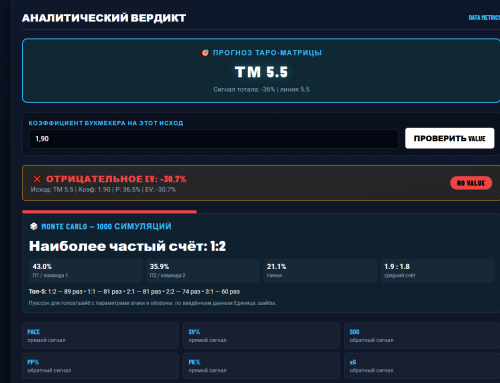Click the Топ-5 scores line
The height and width of the screenshot is (383, 500).
coord(134,292)
